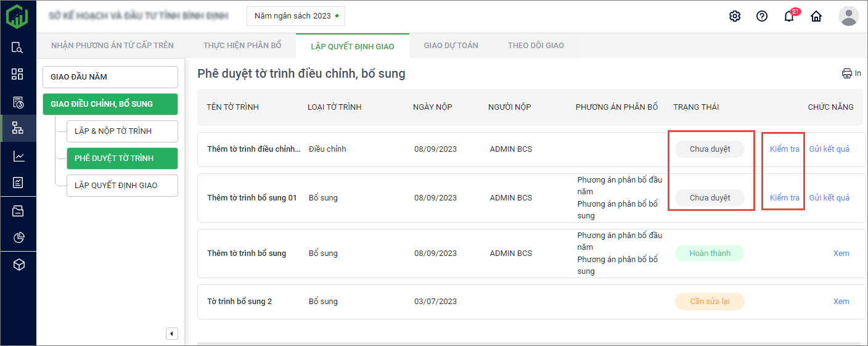Viewport: 868px width, 346px height.
Task: Click Xem for Tờ trình bổ sung 2
Action: pyautogui.click(x=841, y=302)
